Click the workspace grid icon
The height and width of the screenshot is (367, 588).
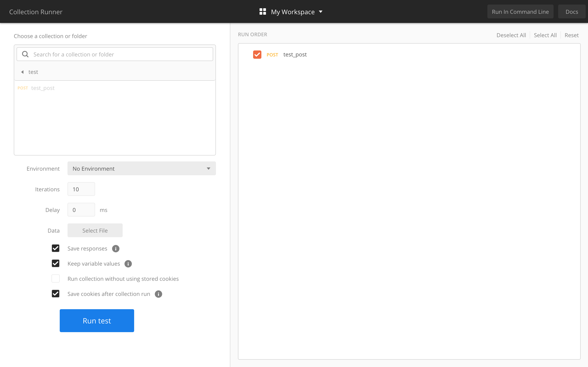click(262, 12)
